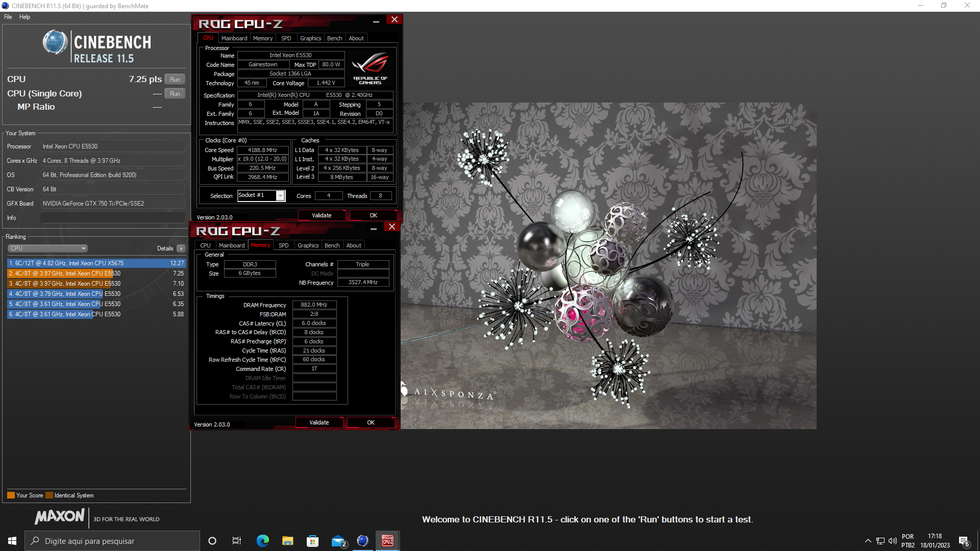The height and width of the screenshot is (551, 980).
Task: Click the DRAM Frequency 882.0 MHz value
Action: tap(314, 305)
